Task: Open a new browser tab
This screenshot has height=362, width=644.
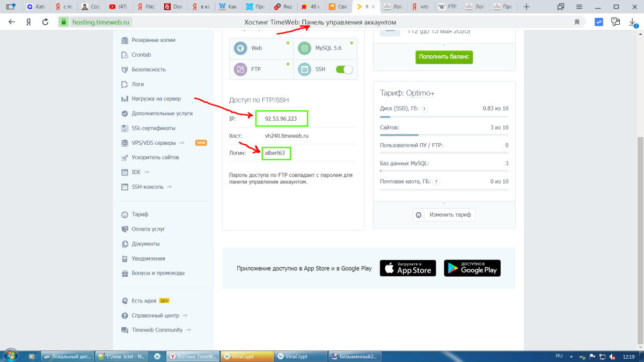Action: tap(526, 7)
